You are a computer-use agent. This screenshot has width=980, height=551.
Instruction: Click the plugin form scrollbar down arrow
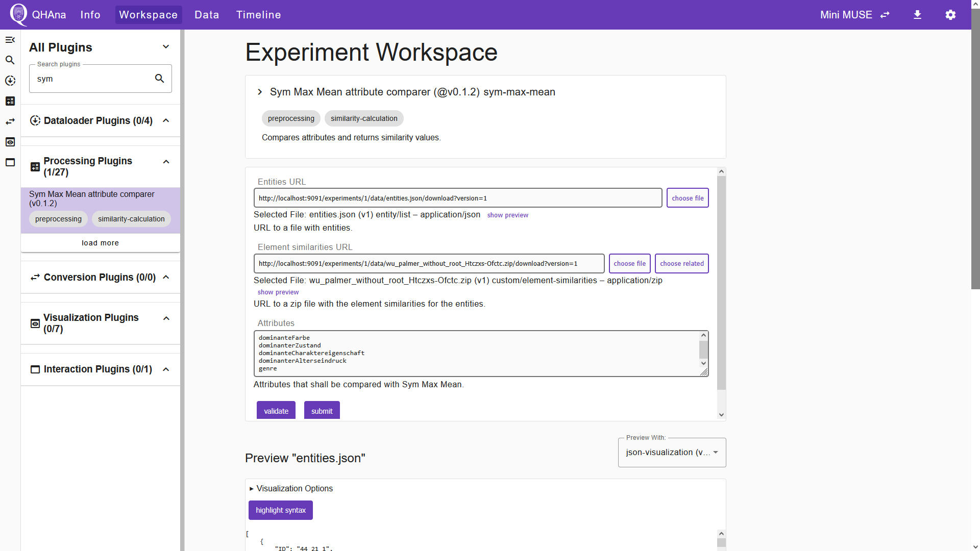coord(721,415)
